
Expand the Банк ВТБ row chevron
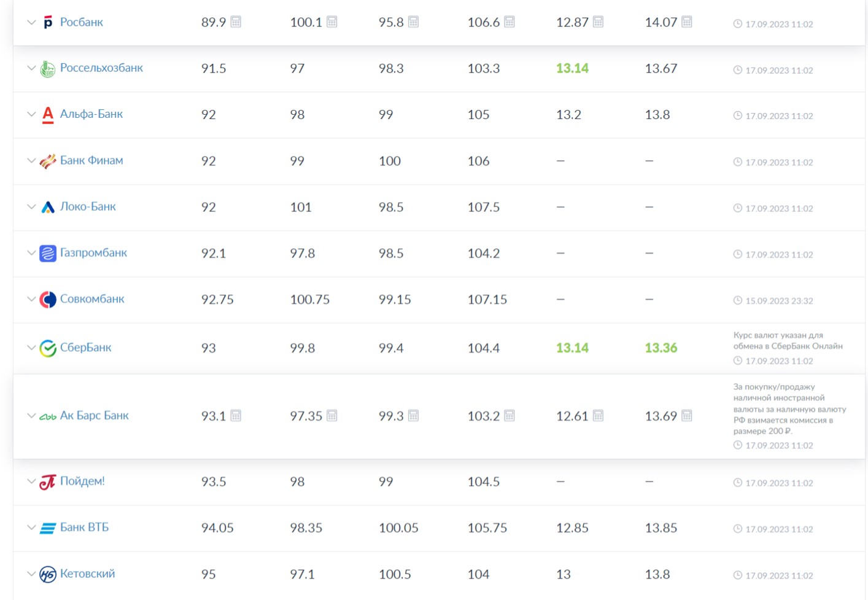[31, 528]
